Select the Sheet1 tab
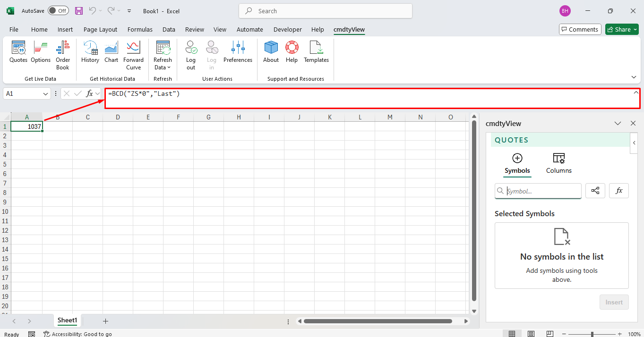Screen dimensions: 644x337 pyautogui.click(x=67, y=320)
